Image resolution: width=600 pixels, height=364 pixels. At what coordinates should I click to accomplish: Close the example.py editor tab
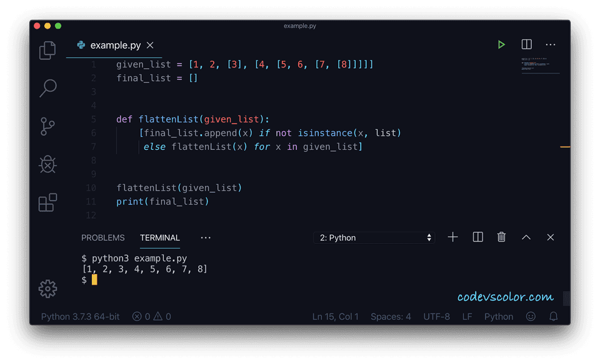(150, 46)
